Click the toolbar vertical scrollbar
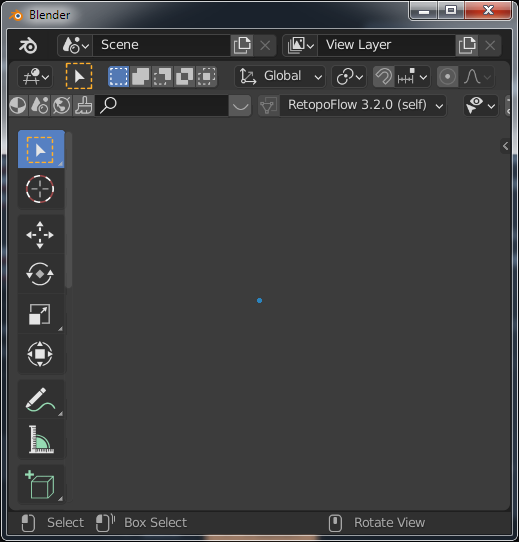This screenshot has width=519, height=542. click(x=69, y=209)
